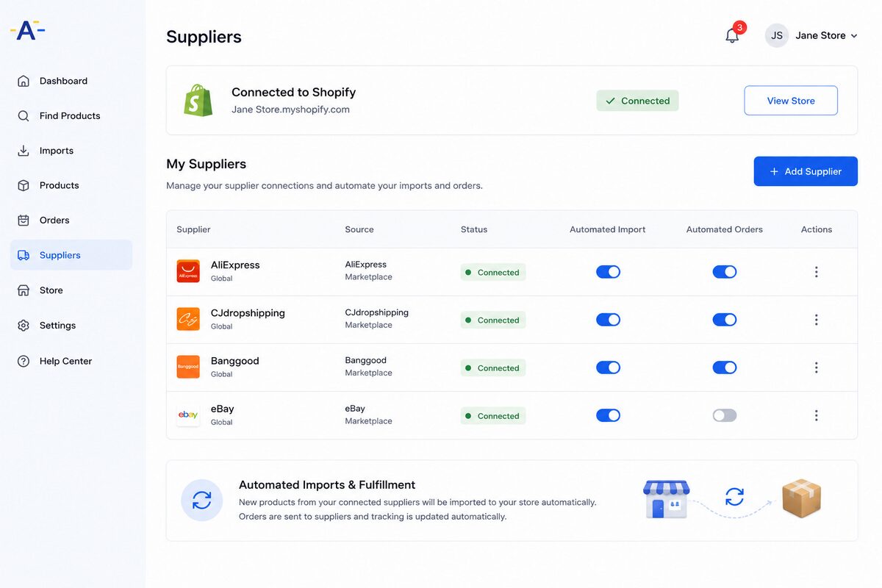Turn off Automated Orders for Banggood
Image resolution: width=882 pixels, height=588 pixels.
pyautogui.click(x=724, y=367)
